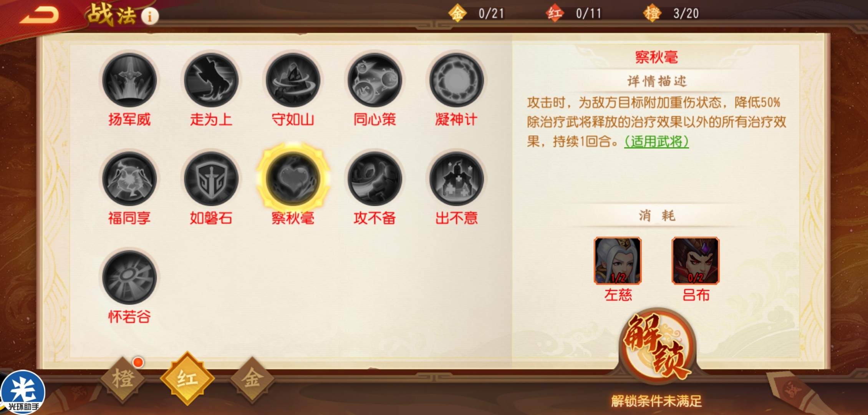Open the 战法 info icon
The width and height of the screenshot is (868, 415).
[150, 16]
